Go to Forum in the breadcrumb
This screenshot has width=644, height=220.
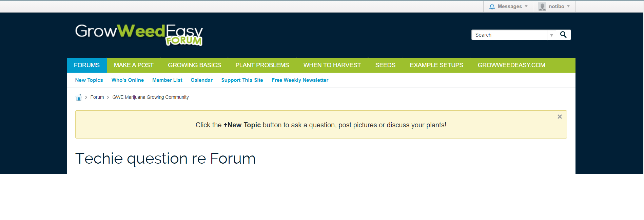(x=97, y=97)
